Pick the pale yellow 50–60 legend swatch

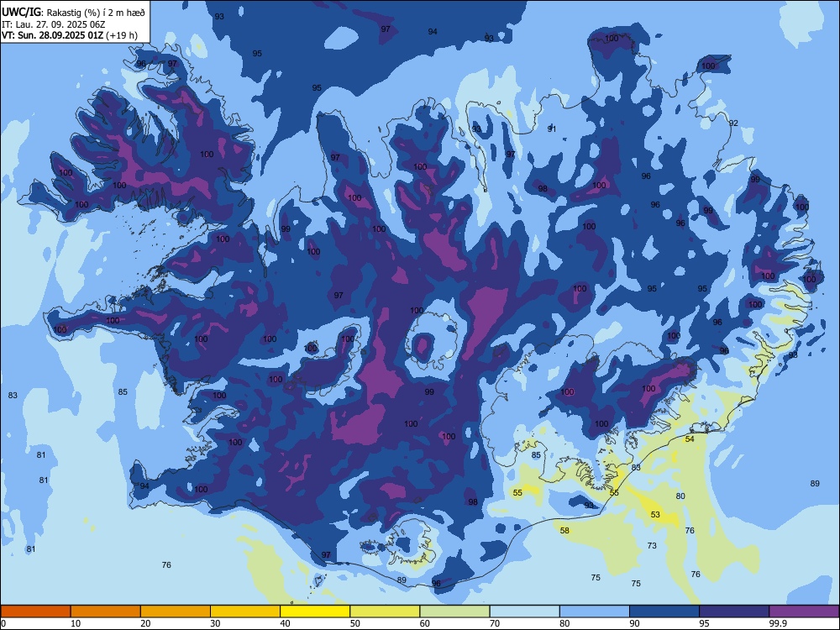(x=385, y=612)
